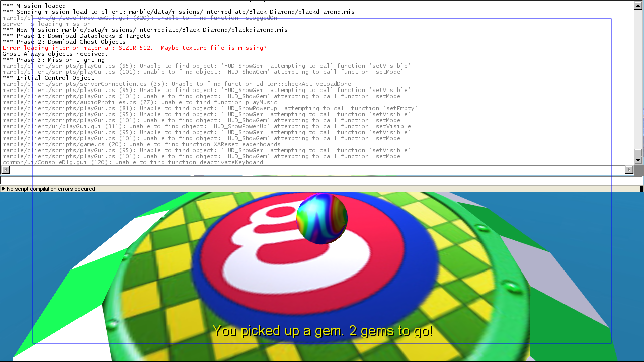The width and height of the screenshot is (644, 362).
Task: Click inside the console command input field
Action: click(321, 180)
